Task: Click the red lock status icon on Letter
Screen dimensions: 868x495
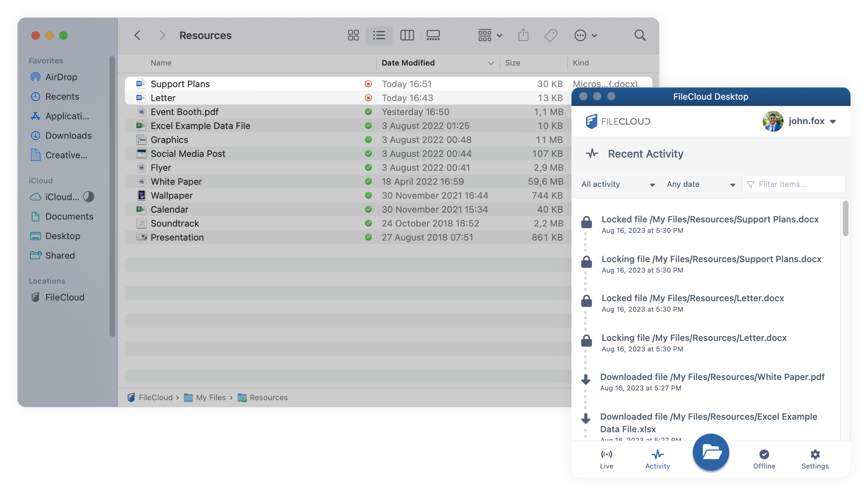Action: [368, 98]
